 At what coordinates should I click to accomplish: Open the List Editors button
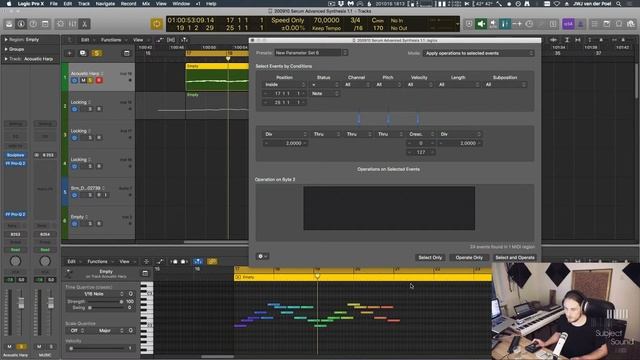click(x=595, y=24)
